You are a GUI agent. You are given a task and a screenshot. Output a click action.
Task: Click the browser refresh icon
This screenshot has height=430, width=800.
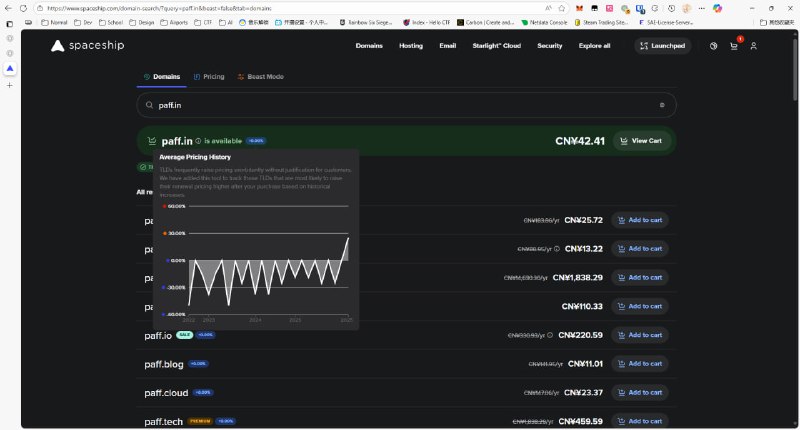pyautogui.click(x=23, y=7)
